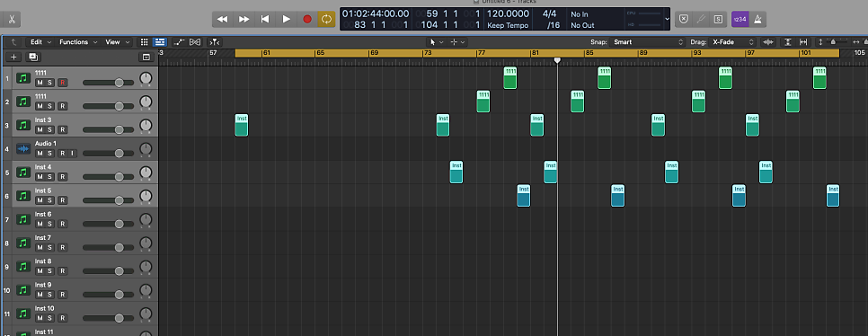The height and width of the screenshot is (336, 868).
Task: Open the View dropdown menu
Action: [x=118, y=42]
